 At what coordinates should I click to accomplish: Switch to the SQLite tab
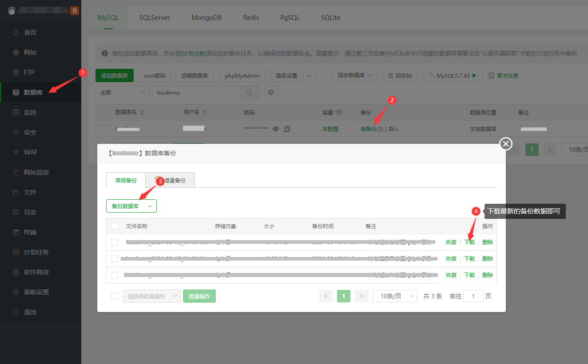click(x=330, y=18)
